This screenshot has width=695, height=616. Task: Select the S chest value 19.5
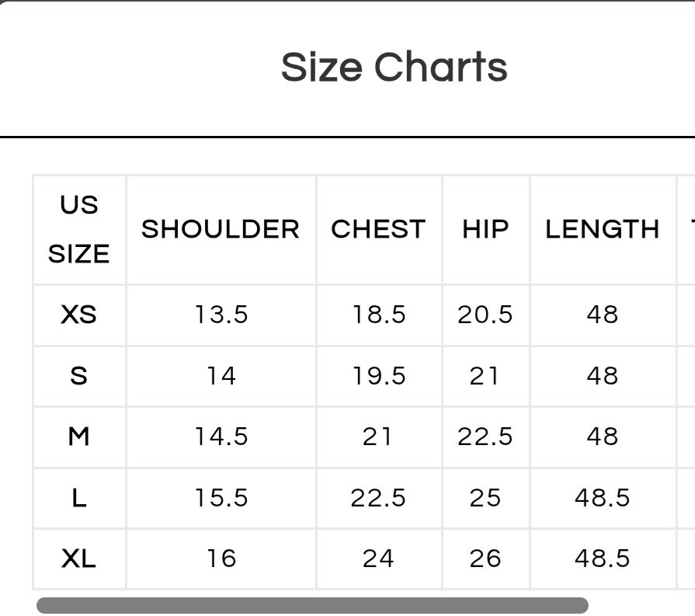tap(378, 376)
